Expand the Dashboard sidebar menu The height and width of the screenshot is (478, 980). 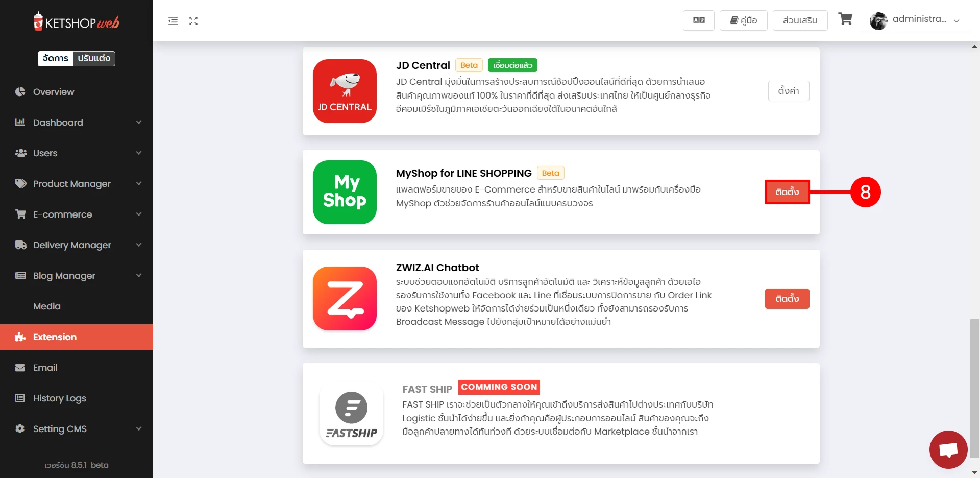tap(77, 123)
